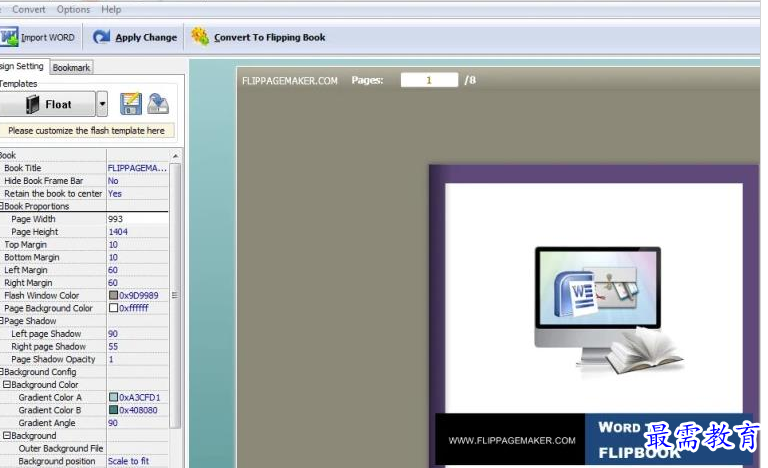The image size is (768, 468).
Task: Switch to the Bookmark tab
Action: coord(72,68)
